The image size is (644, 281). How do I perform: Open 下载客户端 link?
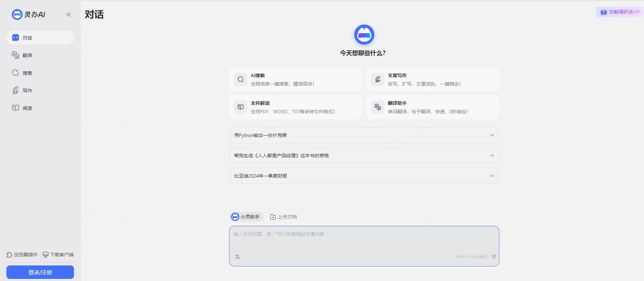58,255
